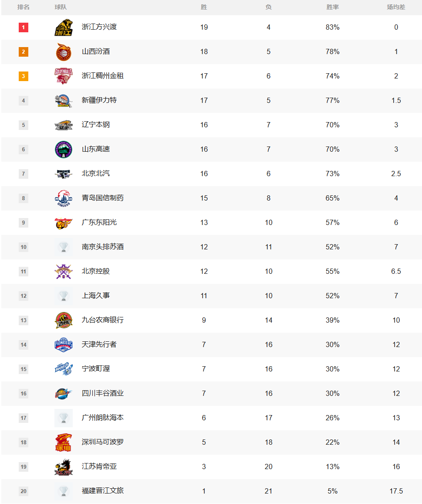
Task: Click the 新疆伊力特 tiger logo
Action: 64,101
